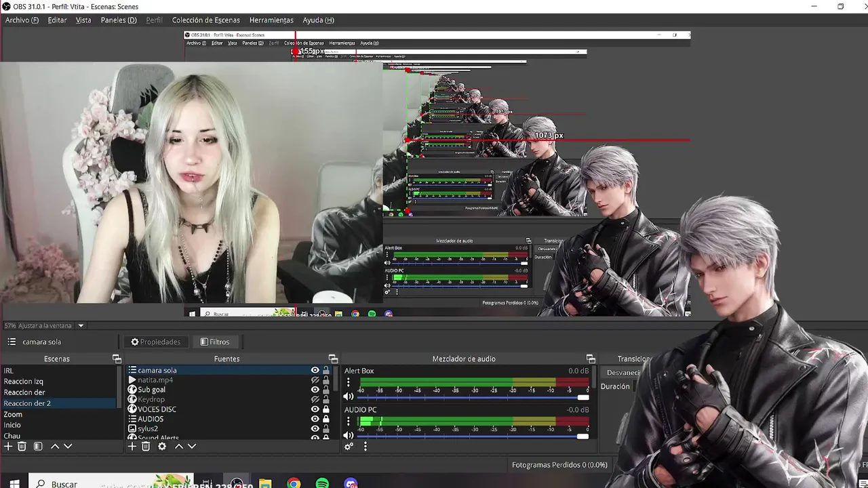Select the Inicio scene
Image resolution: width=868 pixels, height=488 pixels.
[60, 425]
